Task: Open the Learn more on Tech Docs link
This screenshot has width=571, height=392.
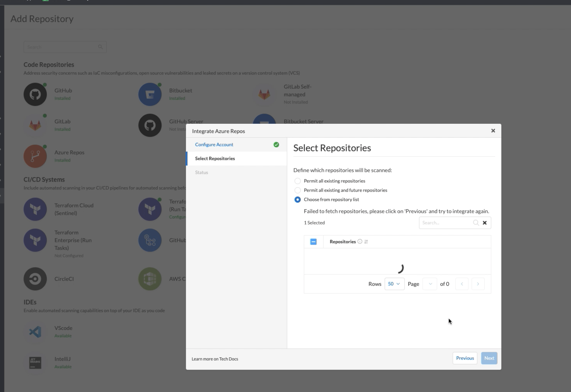Action: click(x=215, y=358)
